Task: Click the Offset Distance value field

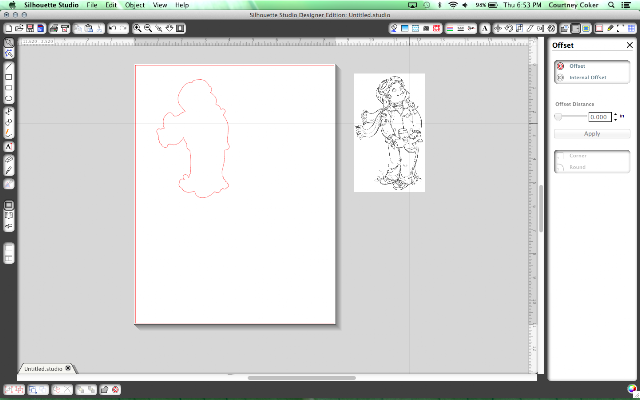Action: [599, 117]
